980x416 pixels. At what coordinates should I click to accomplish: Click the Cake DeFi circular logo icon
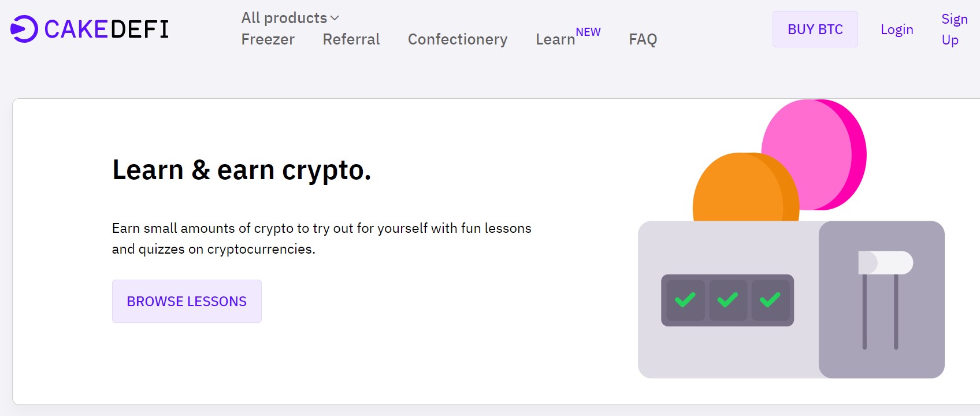(24, 29)
